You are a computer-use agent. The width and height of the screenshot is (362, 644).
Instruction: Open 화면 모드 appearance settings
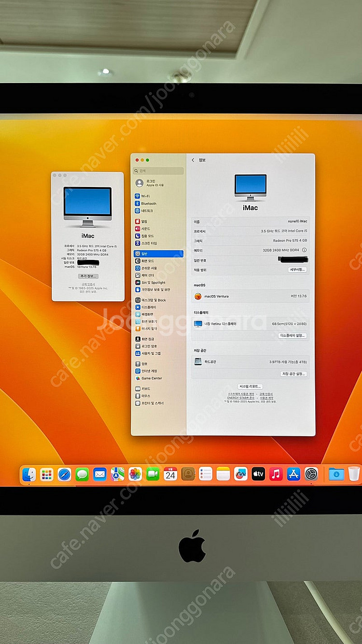[x=158, y=261]
